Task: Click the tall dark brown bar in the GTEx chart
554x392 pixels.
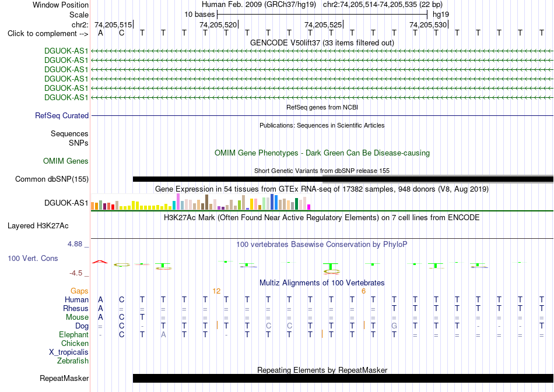Action: coord(207,202)
